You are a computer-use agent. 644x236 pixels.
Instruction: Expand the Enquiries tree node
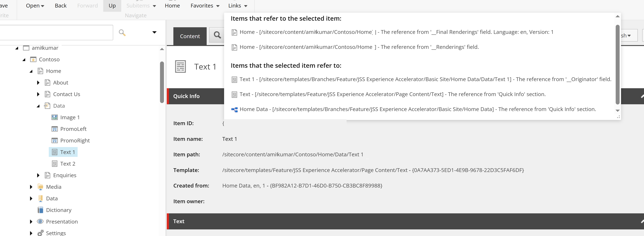[38, 175]
